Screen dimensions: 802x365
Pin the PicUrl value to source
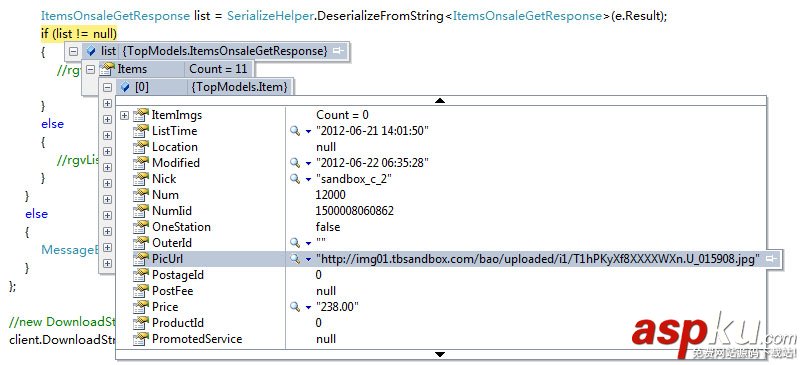[x=771, y=259]
